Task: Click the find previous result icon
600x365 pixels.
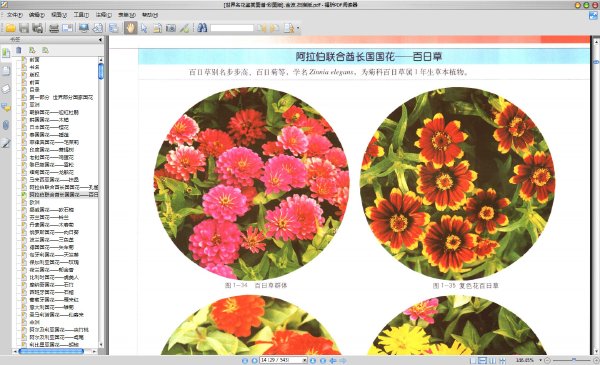Action: [x=262, y=28]
